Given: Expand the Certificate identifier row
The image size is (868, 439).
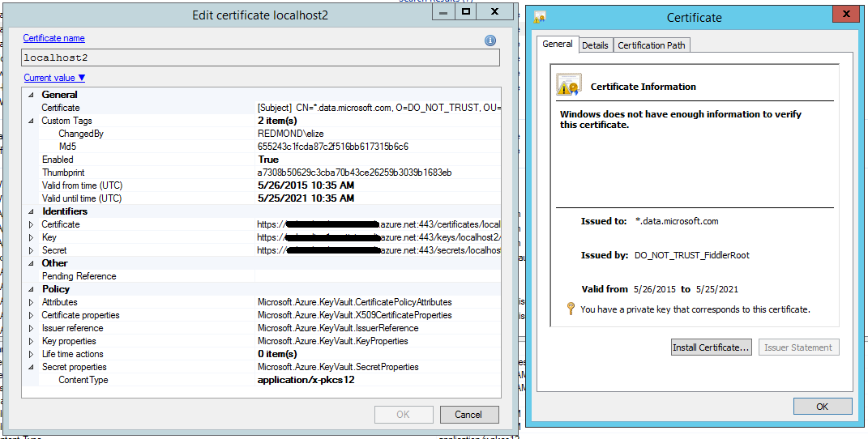Looking at the screenshot, I should point(31,224).
